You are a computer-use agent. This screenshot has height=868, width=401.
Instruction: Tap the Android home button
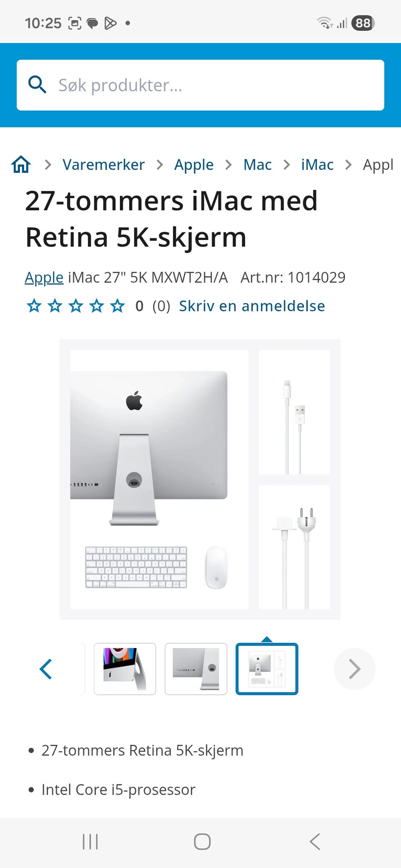[202, 842]
